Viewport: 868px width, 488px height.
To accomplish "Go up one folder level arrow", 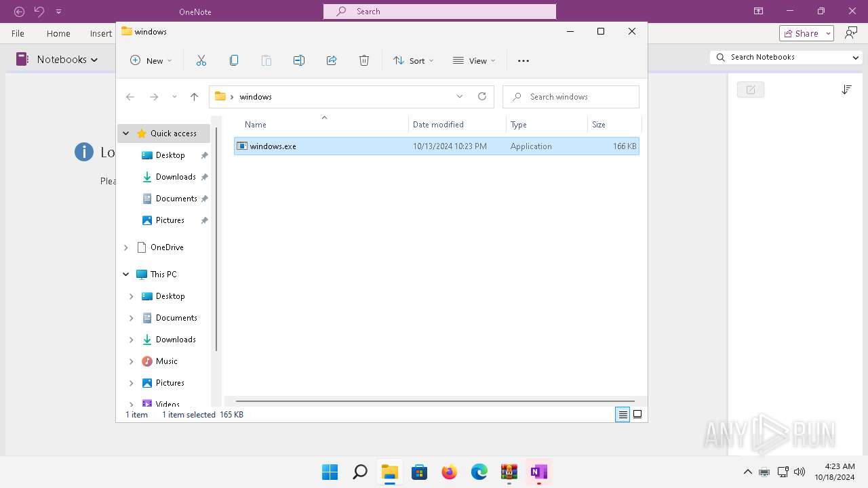I will [194, 97].
